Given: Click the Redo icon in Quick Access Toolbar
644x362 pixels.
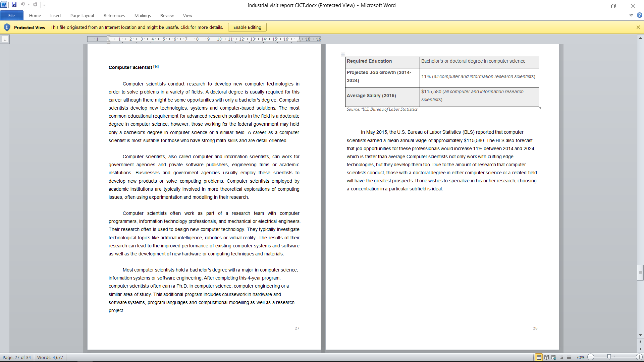Looking at the screenshot, I should [35, 5].
